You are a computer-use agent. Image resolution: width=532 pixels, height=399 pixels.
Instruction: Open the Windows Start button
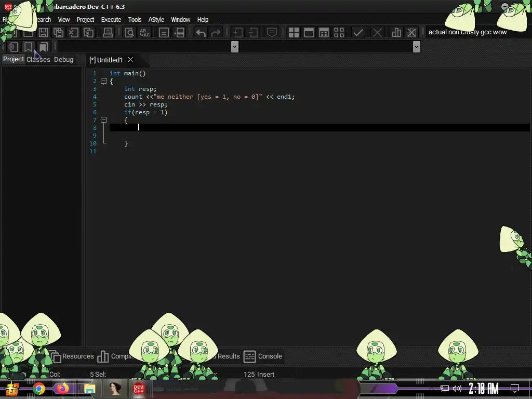(12, 389)
